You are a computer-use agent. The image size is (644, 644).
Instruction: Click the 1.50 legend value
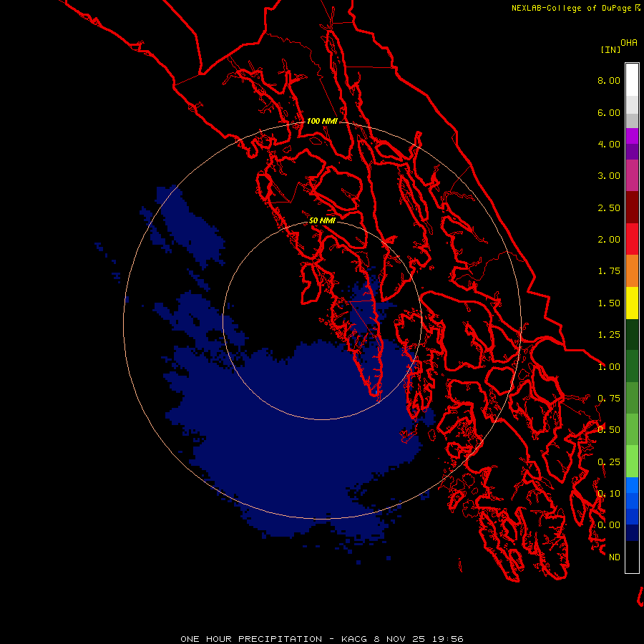(609, 303)
